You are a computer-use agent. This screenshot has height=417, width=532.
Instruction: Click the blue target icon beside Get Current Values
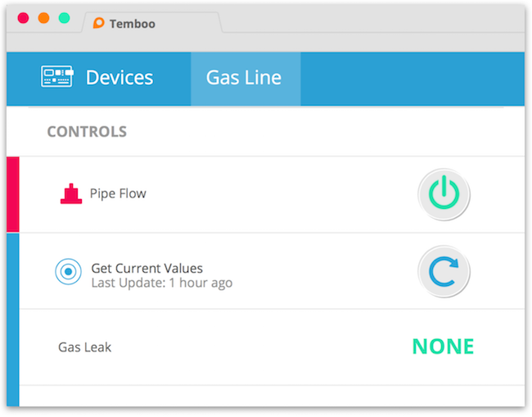coord(68,271)
